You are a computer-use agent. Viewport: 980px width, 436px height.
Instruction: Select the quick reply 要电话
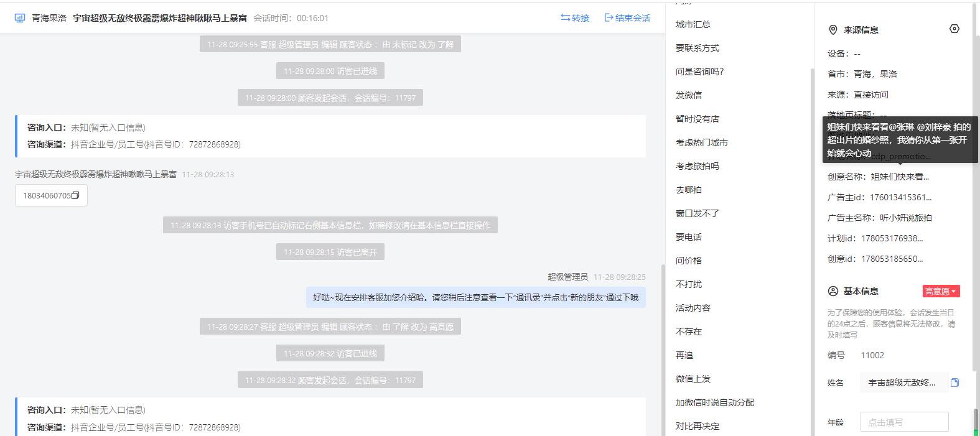689,237
